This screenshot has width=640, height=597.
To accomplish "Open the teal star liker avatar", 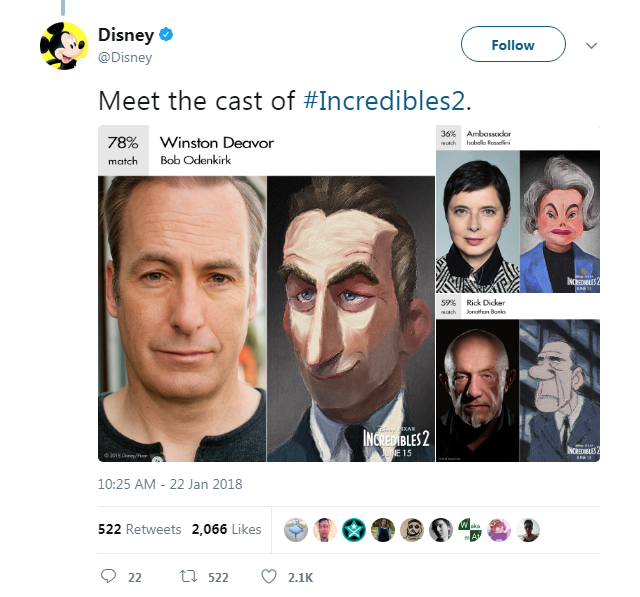I will tap(353, 530).
